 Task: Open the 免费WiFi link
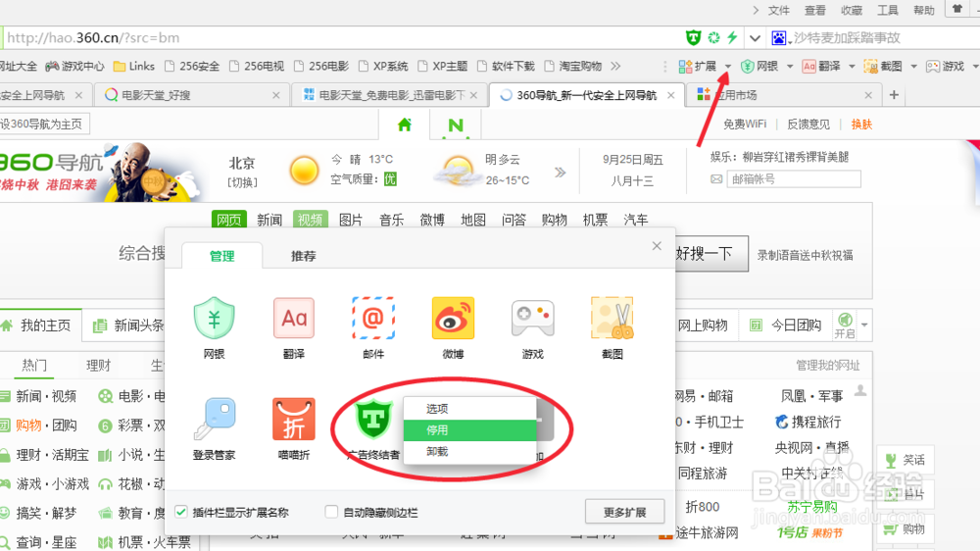pos(745,125)
